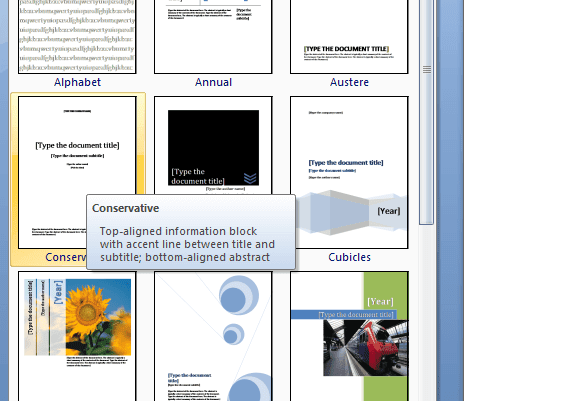Click the Annual label text
The height and width of the screenshot is (402, 569).
click(213, 82)
